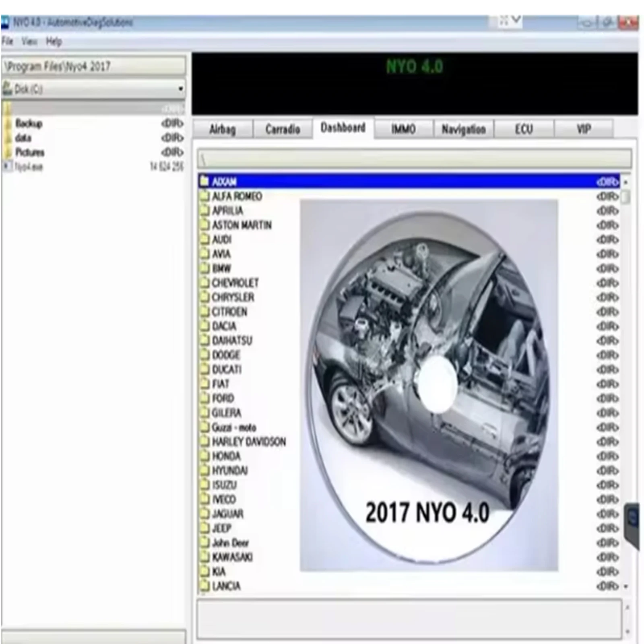This screenshot has width=644, height=644.
Task: Click the CITROEN folder icon
Action: [205, 312]
